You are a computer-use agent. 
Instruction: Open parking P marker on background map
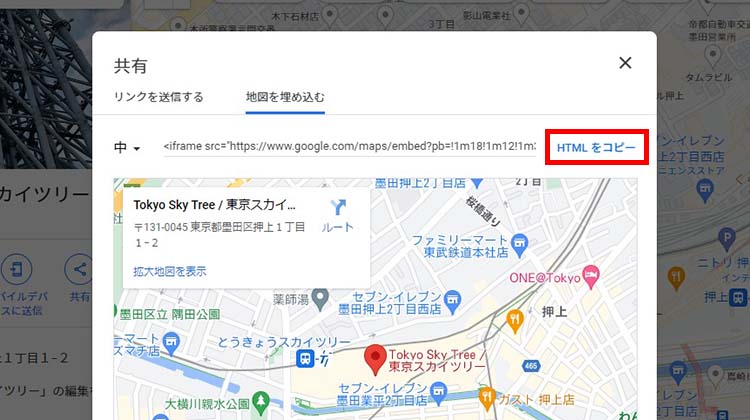(727, 239)
